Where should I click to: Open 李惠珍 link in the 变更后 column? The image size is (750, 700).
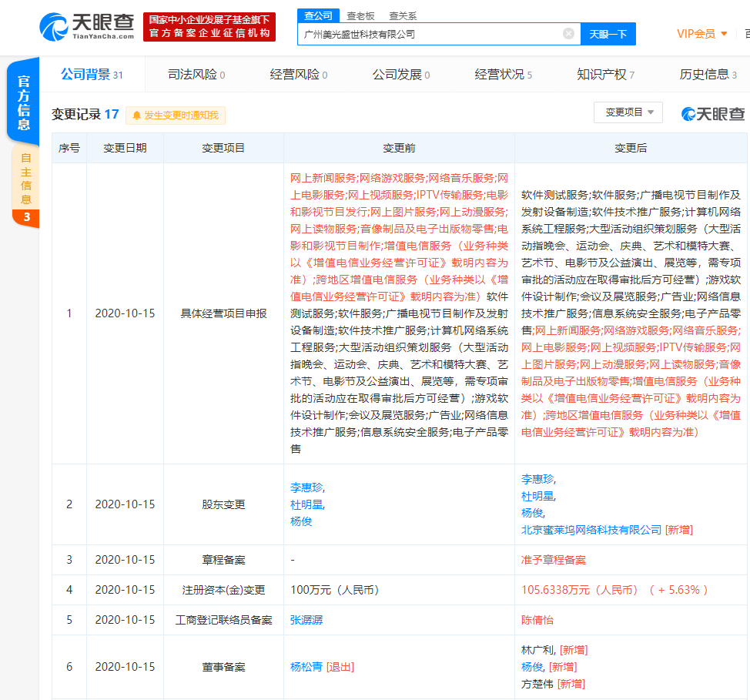[537, 479]
